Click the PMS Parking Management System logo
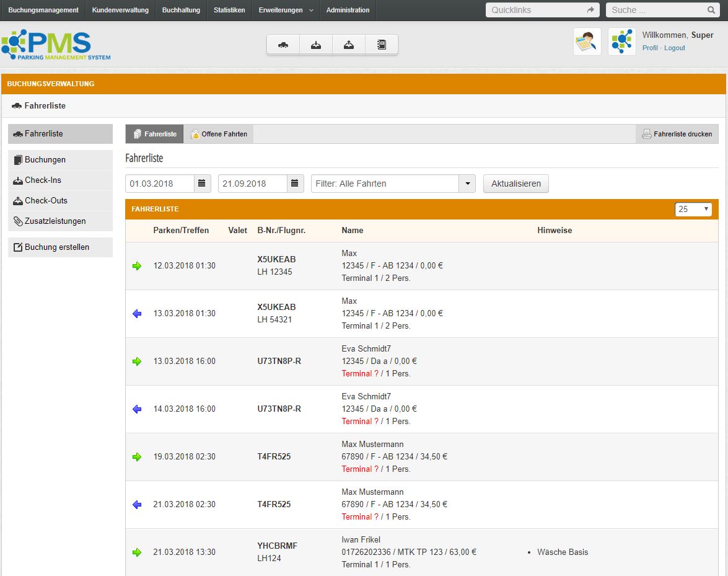This screenshot has width=728, height=576. click(56, 45)
